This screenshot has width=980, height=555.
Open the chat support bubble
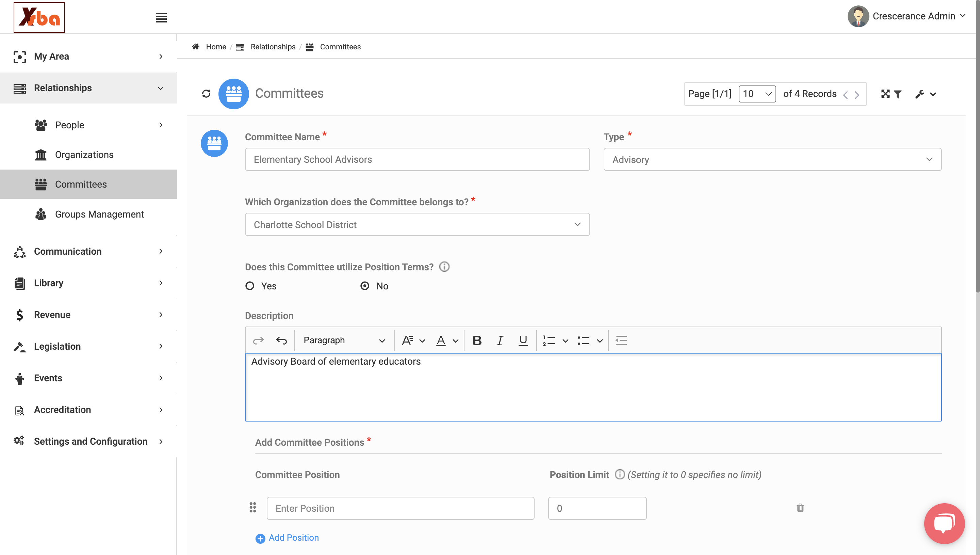click(944, 523)
